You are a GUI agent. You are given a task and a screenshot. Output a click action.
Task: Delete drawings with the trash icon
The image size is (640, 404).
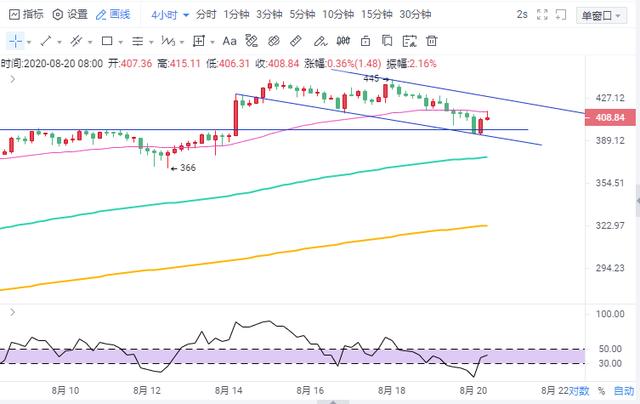pyautogui.click(x=433, y=41)
